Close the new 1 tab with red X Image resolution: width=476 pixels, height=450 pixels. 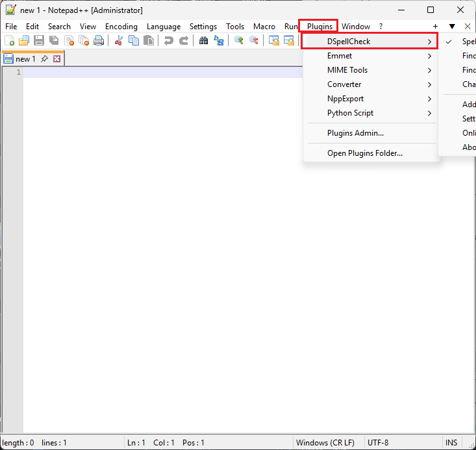(x=57, y=59)
